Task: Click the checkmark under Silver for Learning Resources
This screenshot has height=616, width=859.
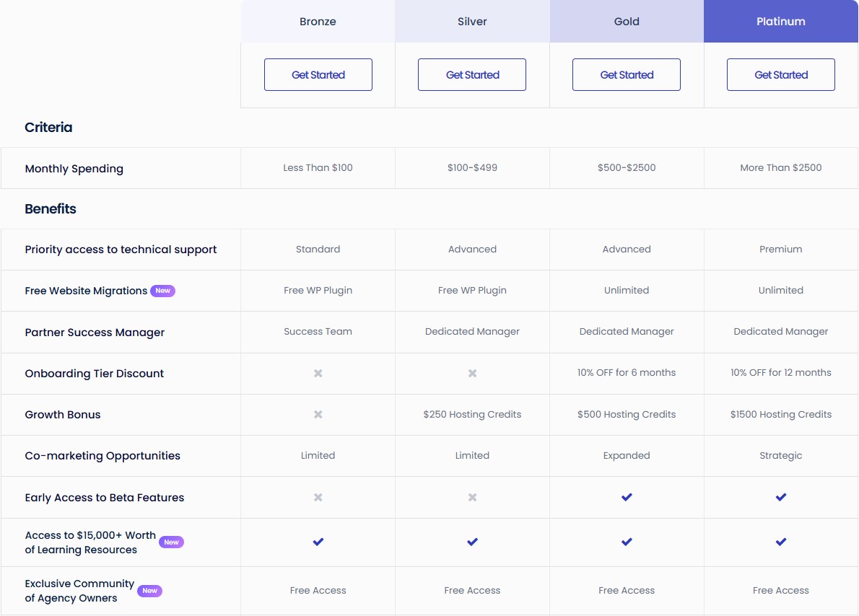Action: point(472,542)
